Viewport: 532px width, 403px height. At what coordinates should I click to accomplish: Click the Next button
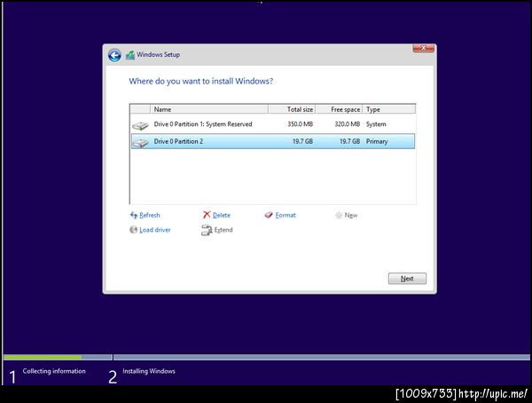pyautogui.click(x=407, y=279)
